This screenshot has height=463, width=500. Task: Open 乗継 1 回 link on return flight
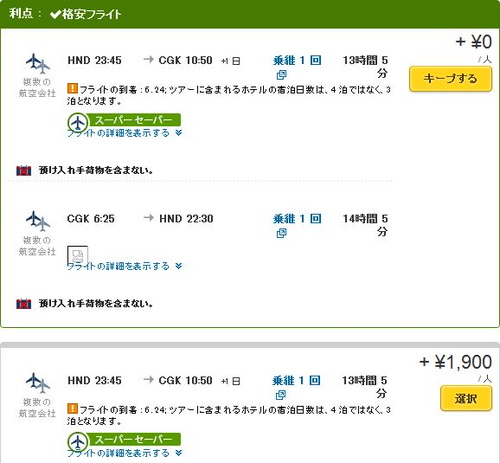click(x=297, y=219)
